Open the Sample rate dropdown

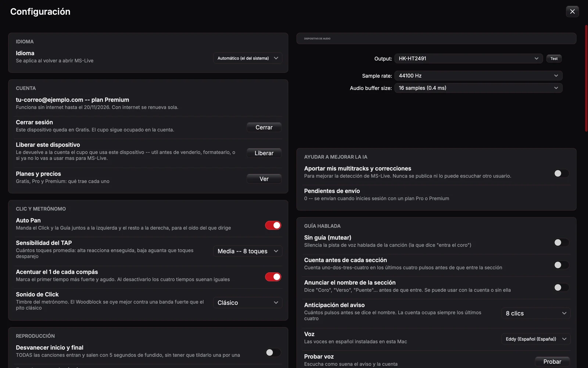pyautogui.click(x=478, y=75)
